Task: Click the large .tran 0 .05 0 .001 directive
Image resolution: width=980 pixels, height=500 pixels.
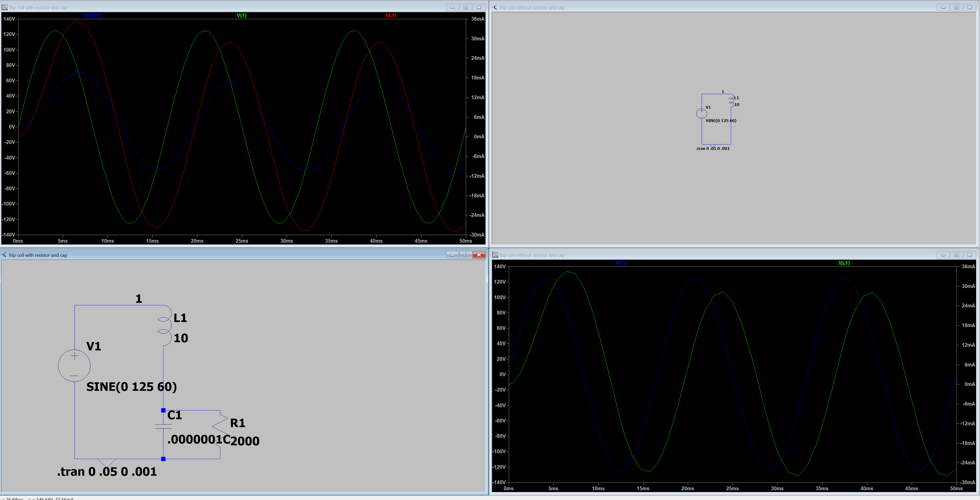Action: 107,472
